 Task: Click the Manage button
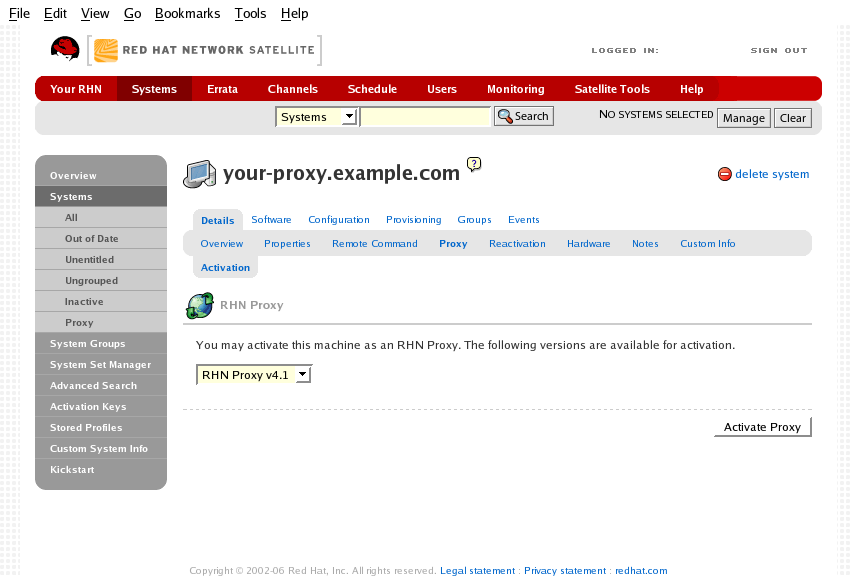coord(743,118)
